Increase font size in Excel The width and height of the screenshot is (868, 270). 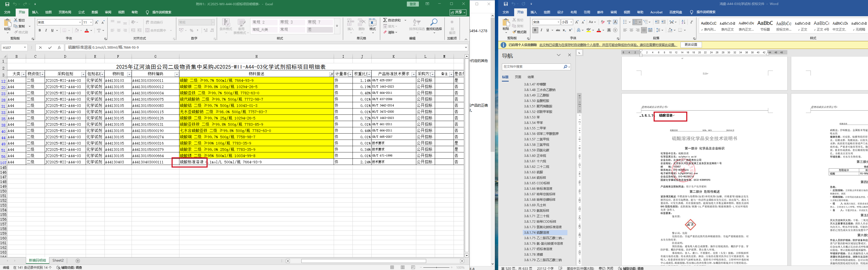tap(97, 22)
